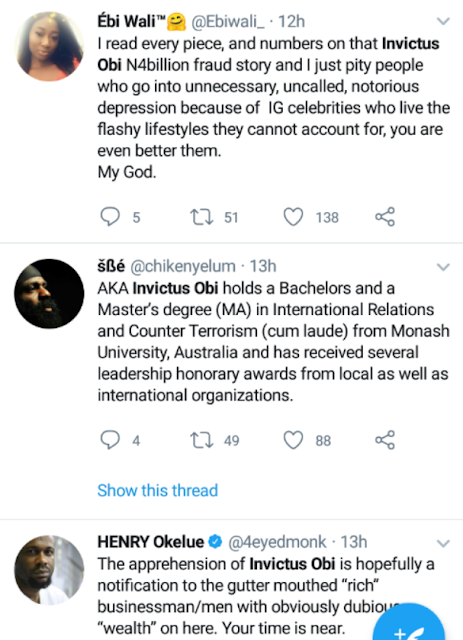This screenshot has height=640, width=463.
Task: View HENRY Okelue's profile picture
Action: [x=49, y=570]
